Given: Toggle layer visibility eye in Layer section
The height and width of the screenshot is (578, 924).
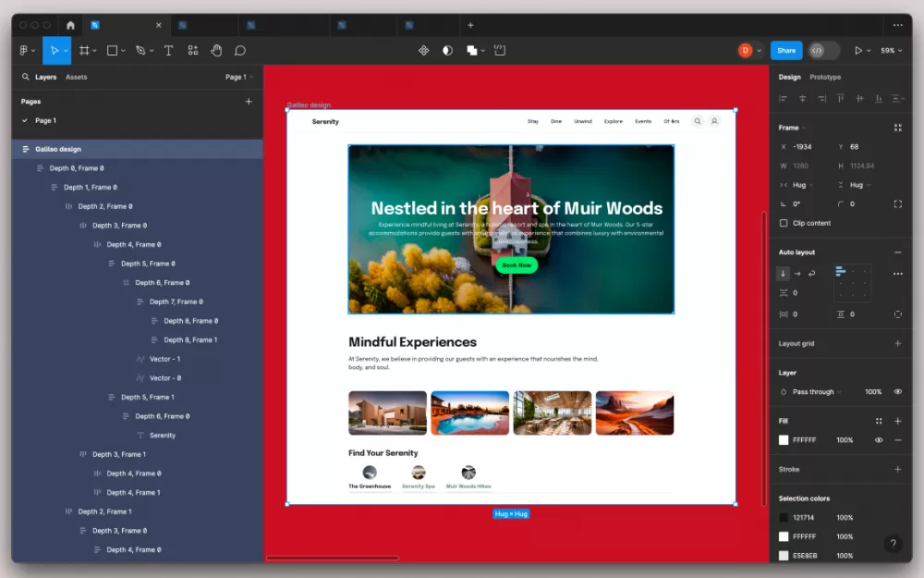Looking at the screenshot, I should (x=897, y=392).
